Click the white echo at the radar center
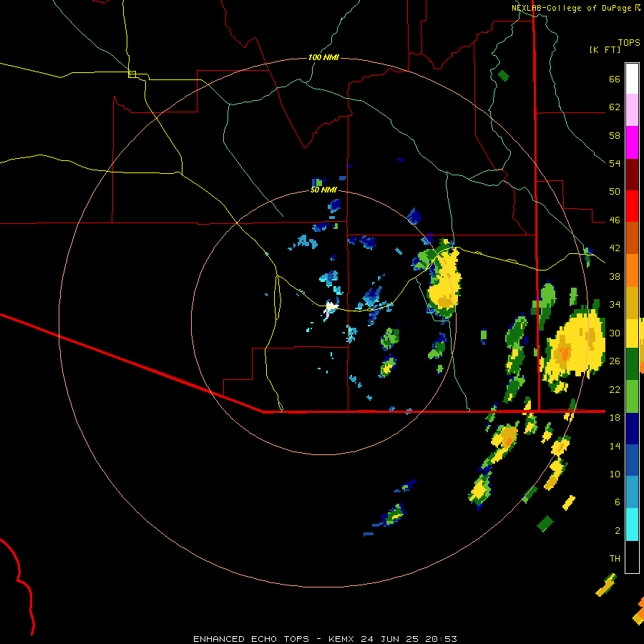 (x=330, y=309)
